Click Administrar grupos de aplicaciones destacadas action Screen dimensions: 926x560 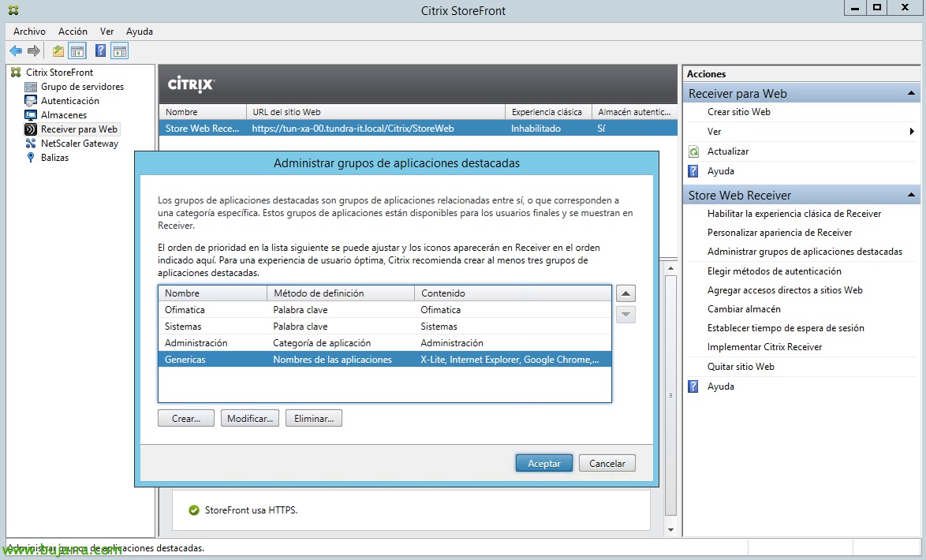click(805, 252)
